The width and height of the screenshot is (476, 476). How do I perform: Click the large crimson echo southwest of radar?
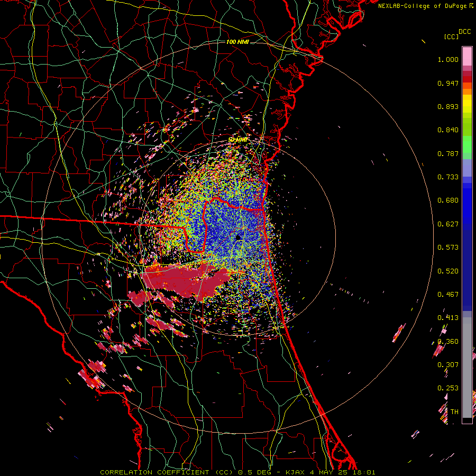coord(185,280)
